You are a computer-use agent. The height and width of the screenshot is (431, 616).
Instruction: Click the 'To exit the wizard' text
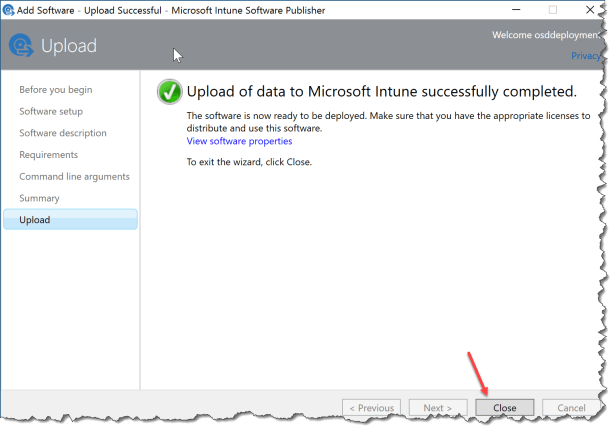pos(249,162)
